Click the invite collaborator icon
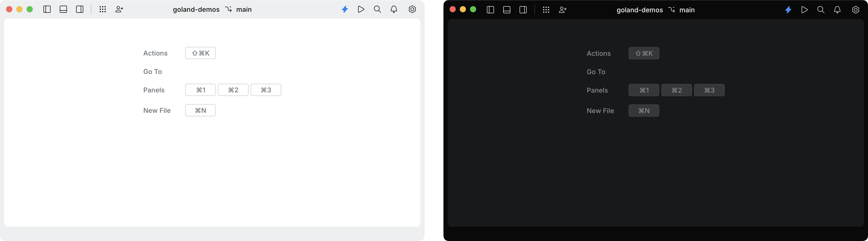868x241 pixels. (x=119, y=9)
